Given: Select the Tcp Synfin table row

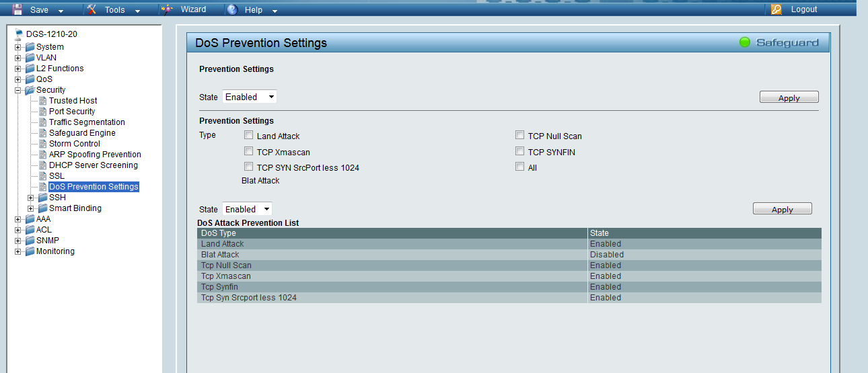Looking at the screenshot, I should [509, 287].
